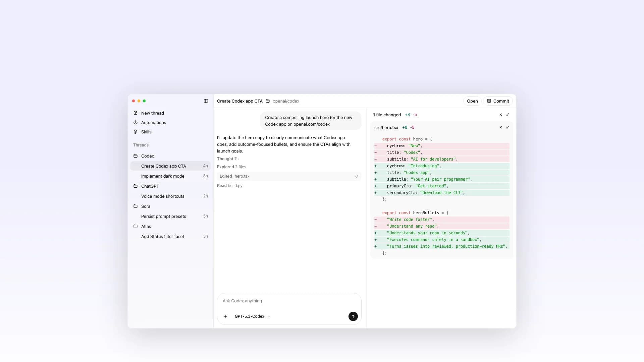
Task: Dismiss all changes with the X icon
Action: pyautogui.click(x=500, y=115)
